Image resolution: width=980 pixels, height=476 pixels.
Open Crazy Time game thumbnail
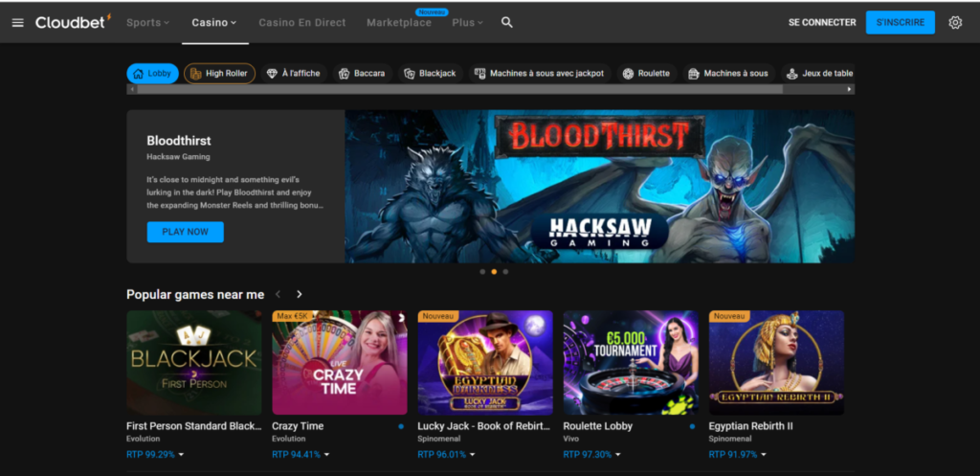340,363
